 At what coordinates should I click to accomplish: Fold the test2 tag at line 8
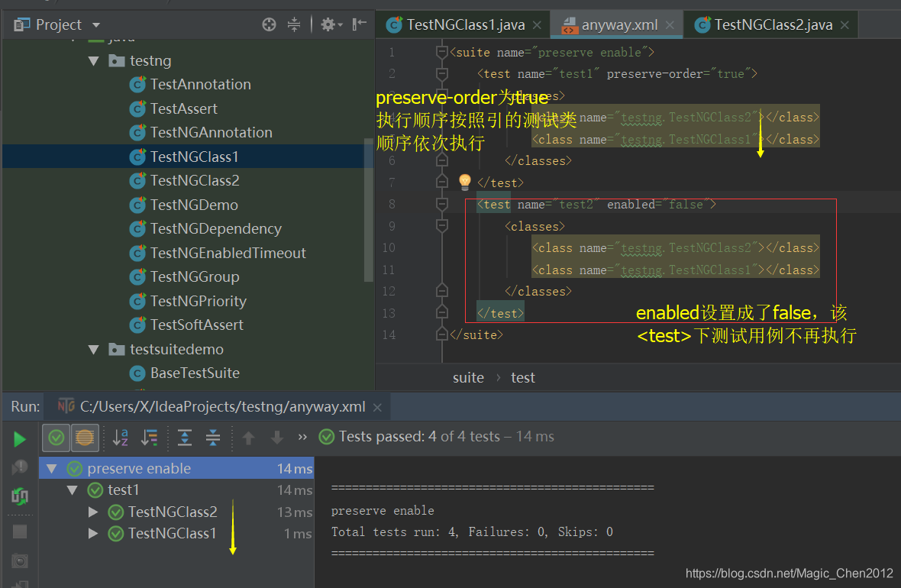[x=441, y=205]
